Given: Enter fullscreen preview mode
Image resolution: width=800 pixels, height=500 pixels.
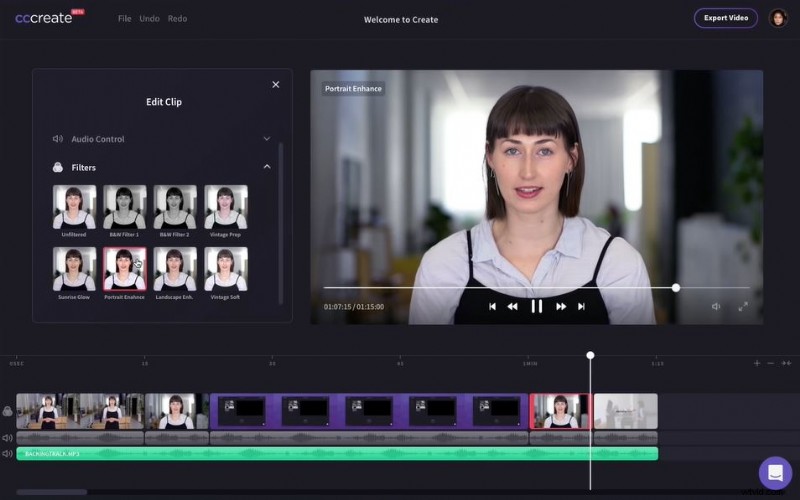Looking at the screenshot, I should pos(743,307).
